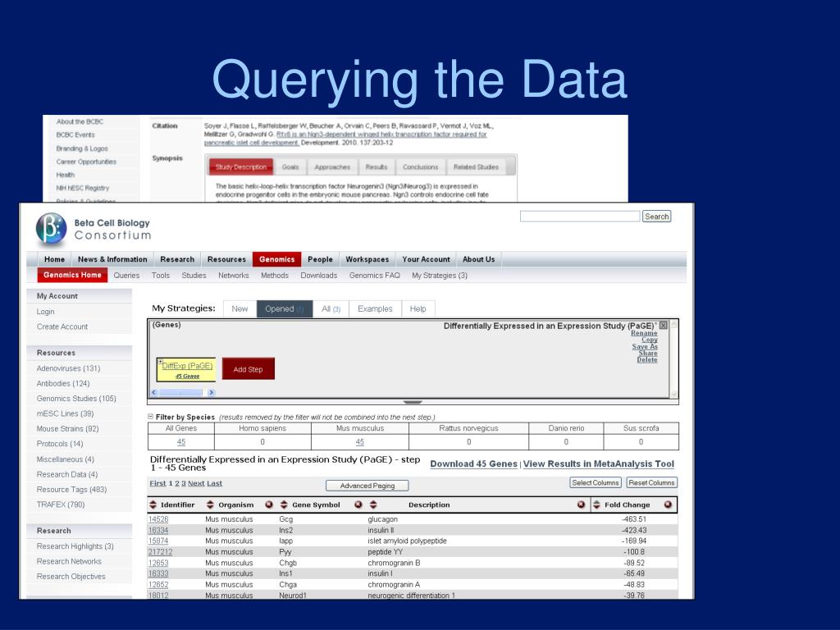Click the Search button

(x=657, y=217)
